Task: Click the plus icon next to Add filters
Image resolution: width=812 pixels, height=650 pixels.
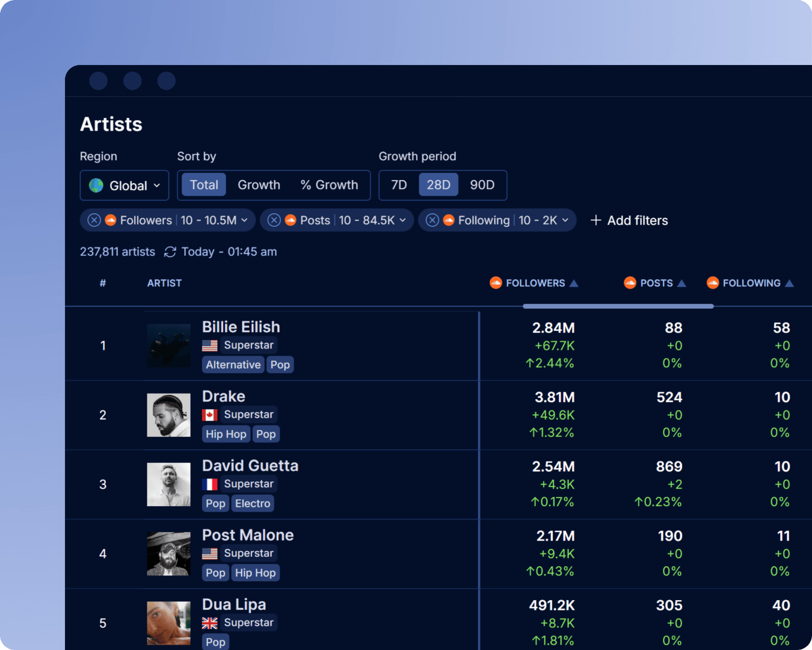Action: (596, 220)
